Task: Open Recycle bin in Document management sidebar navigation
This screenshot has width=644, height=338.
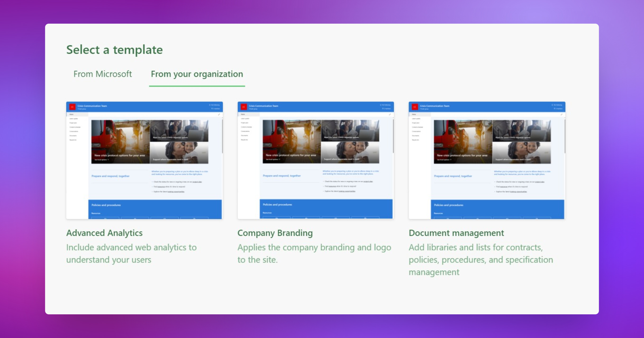Action: pos(416,140)
